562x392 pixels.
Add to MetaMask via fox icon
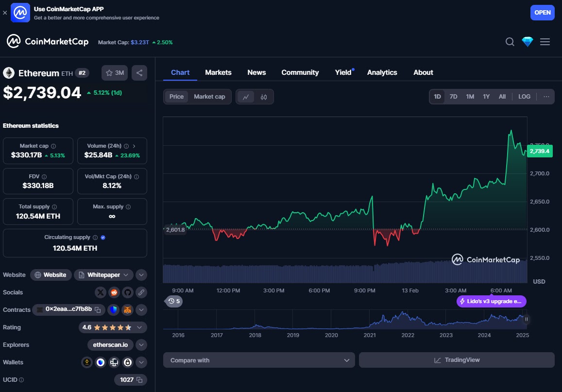[x=127, y=309]
